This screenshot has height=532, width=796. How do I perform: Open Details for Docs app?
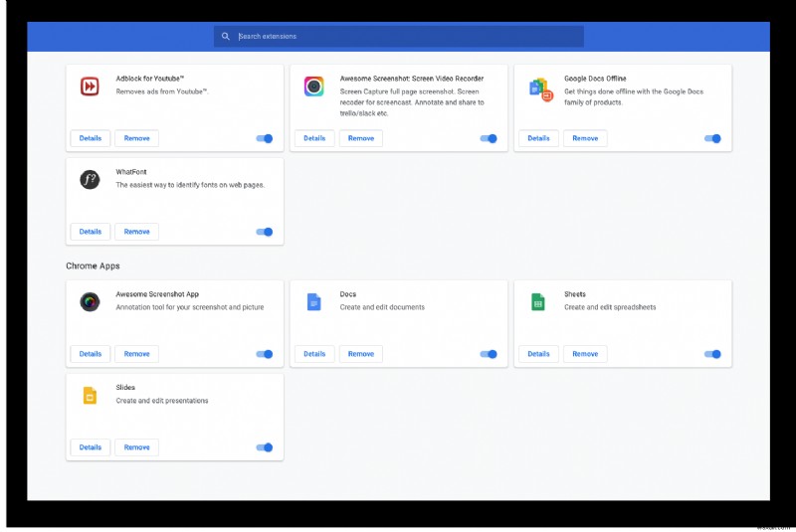tap(314, 354)
